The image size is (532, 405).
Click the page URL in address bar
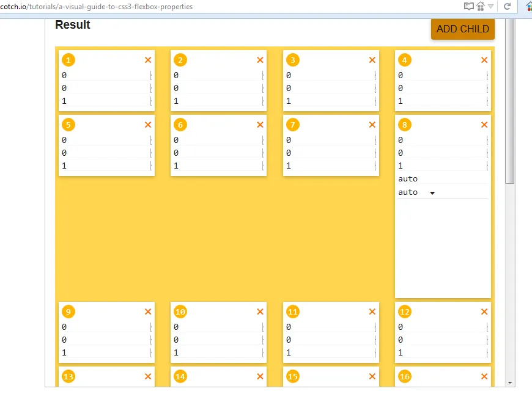[97, 7]
